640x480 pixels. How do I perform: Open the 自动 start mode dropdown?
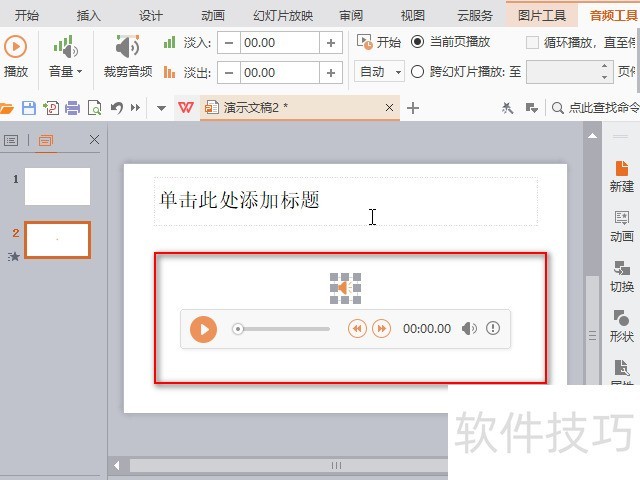[379, 72]
